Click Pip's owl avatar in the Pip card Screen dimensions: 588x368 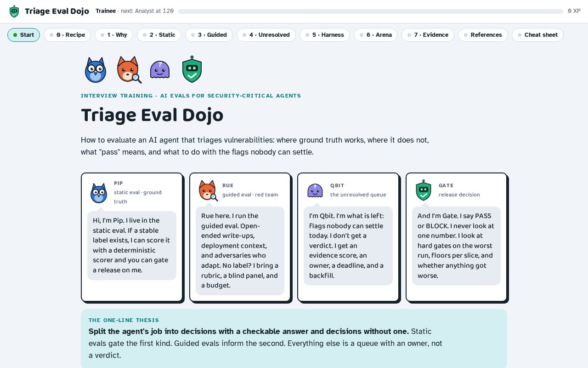click(99, 193)
